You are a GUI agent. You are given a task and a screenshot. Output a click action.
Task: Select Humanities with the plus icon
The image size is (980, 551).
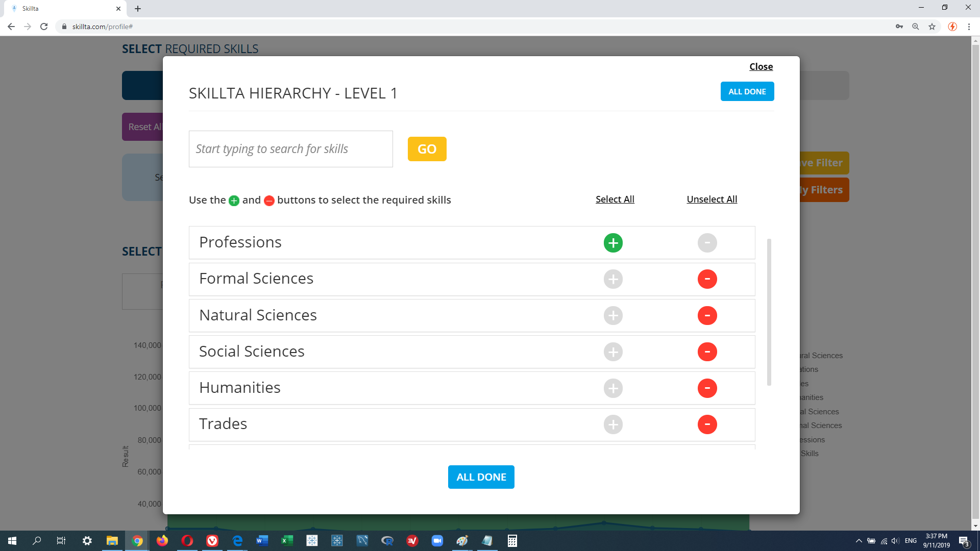tap(613, 388)
